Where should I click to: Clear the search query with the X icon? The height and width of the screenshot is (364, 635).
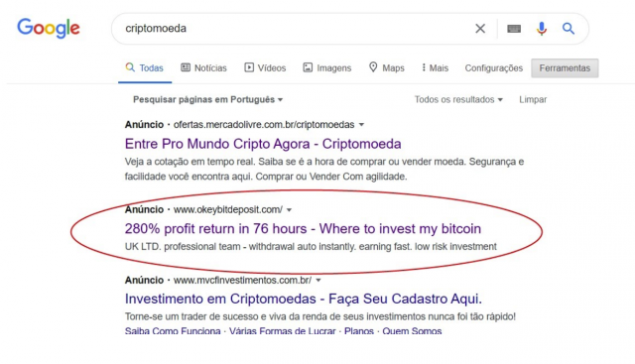click(x=480, y=29)
